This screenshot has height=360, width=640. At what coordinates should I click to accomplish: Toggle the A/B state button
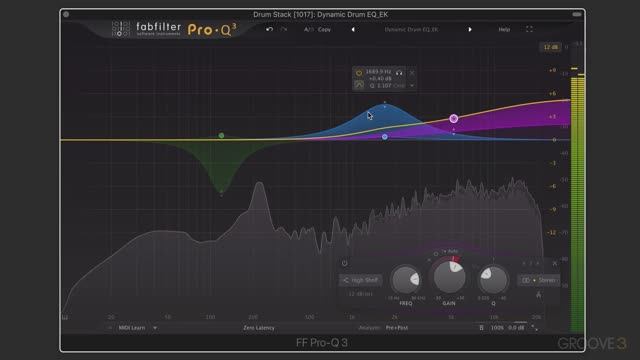(x=309, y=29)
